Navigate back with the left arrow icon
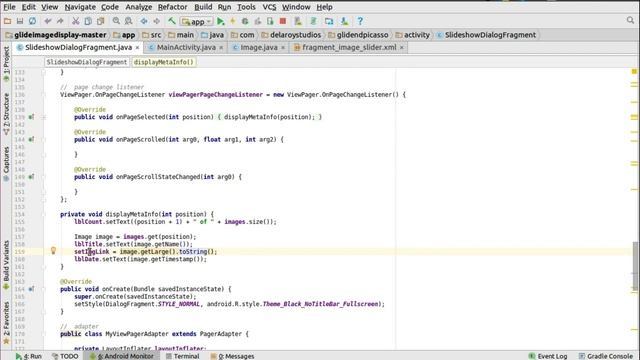 144,21
